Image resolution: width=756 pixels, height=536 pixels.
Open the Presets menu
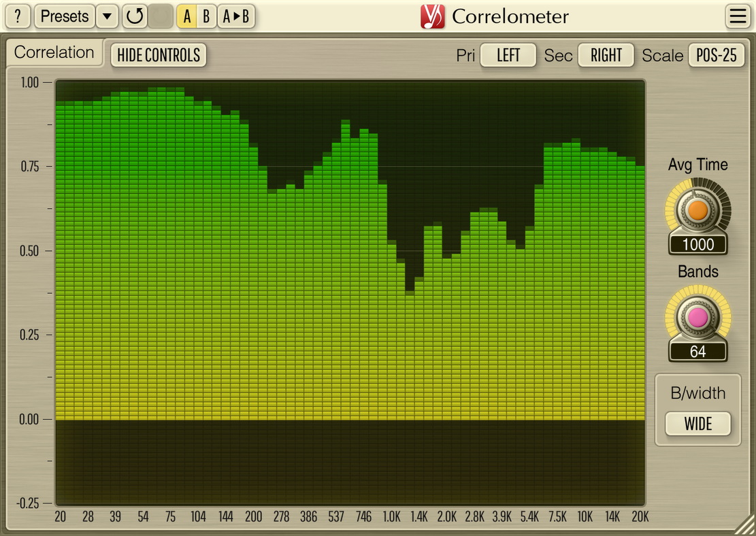coord(64,16)
